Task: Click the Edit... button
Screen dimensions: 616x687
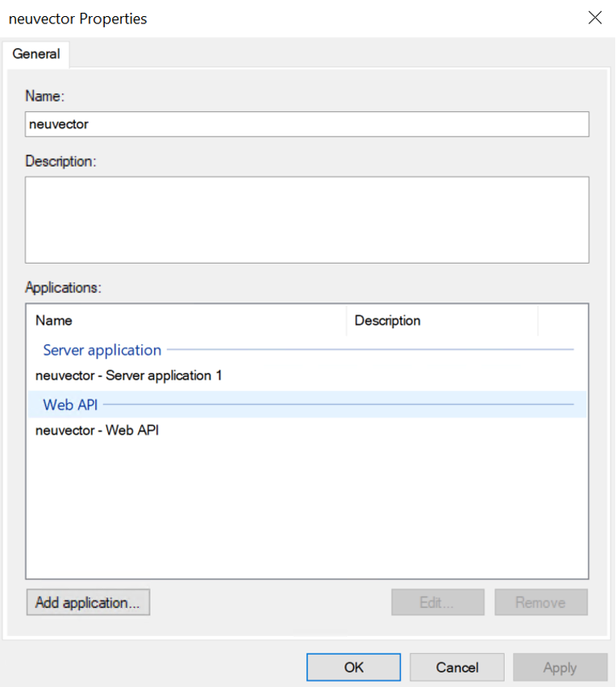Action: tap(437, 602)
